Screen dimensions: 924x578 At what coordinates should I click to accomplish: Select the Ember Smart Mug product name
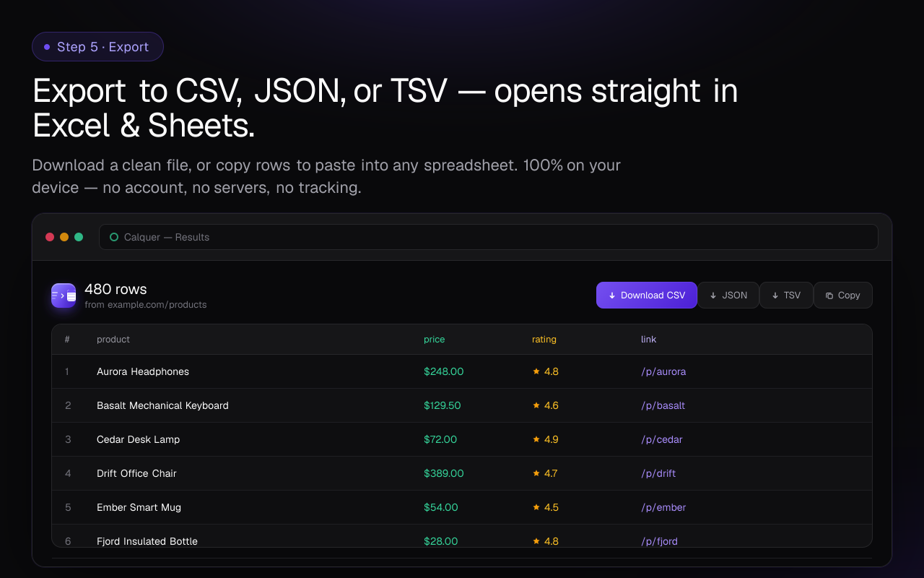coord(139,507)
